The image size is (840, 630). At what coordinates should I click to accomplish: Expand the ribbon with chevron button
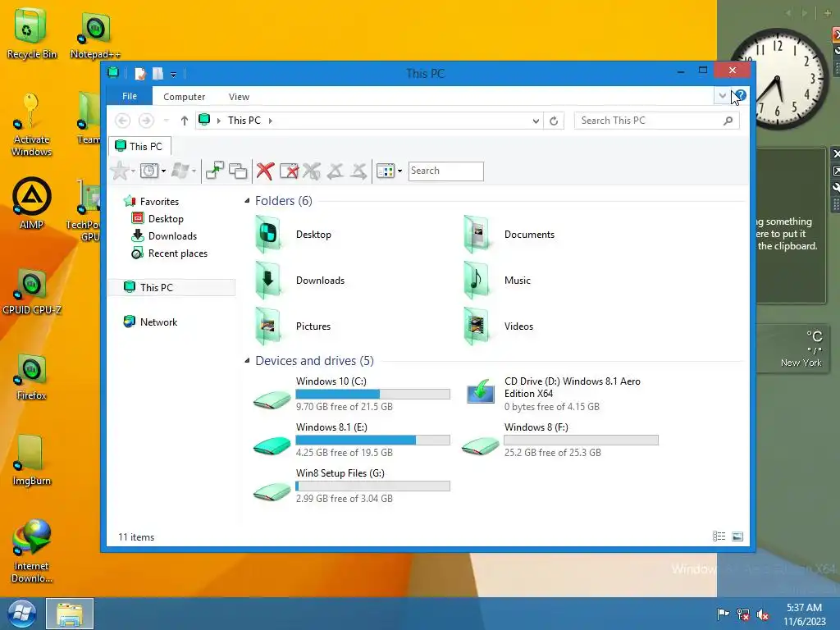722,96
